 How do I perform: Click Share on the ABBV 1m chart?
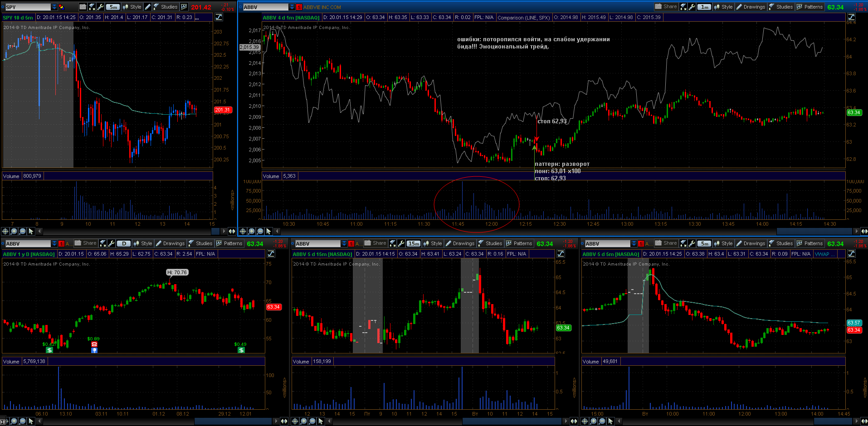pyautogui.click(x=666, y=7)
